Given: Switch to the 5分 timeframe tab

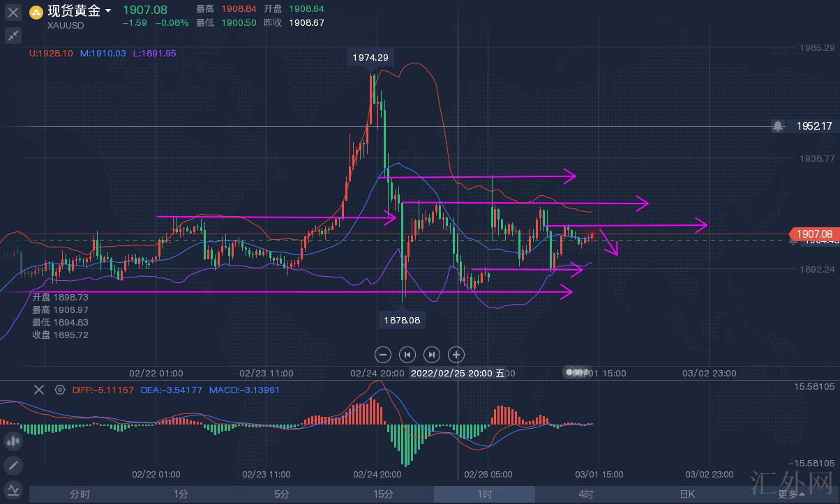Looking at the screenshot, I should pos(282,494).
